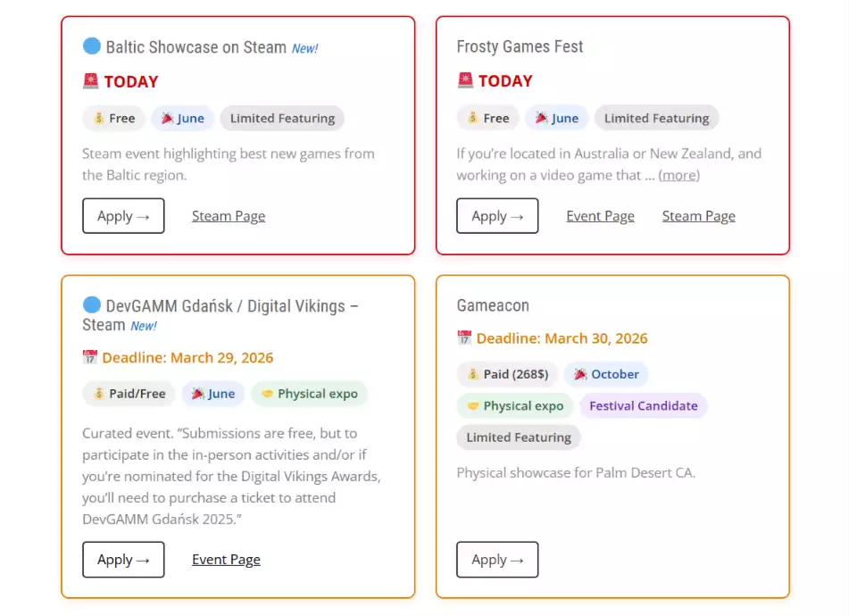
Task: Click the Gameacon title
Action: (x=493, y=305)
